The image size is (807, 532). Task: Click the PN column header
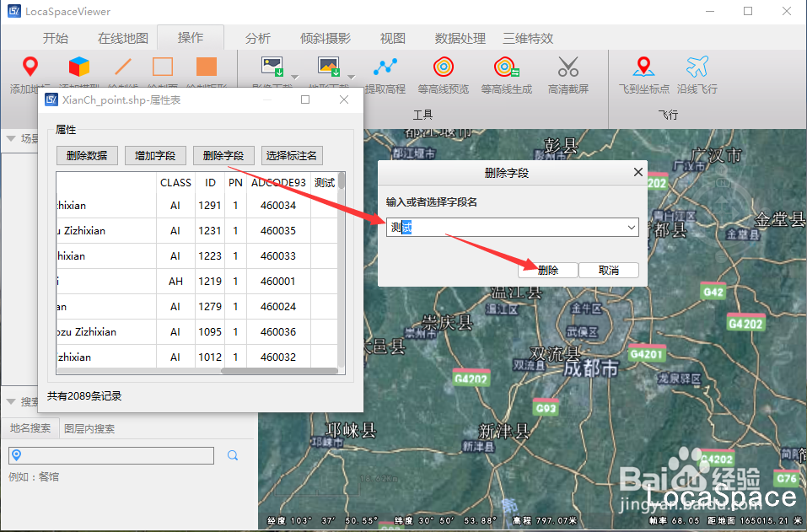tap(235, 183)
